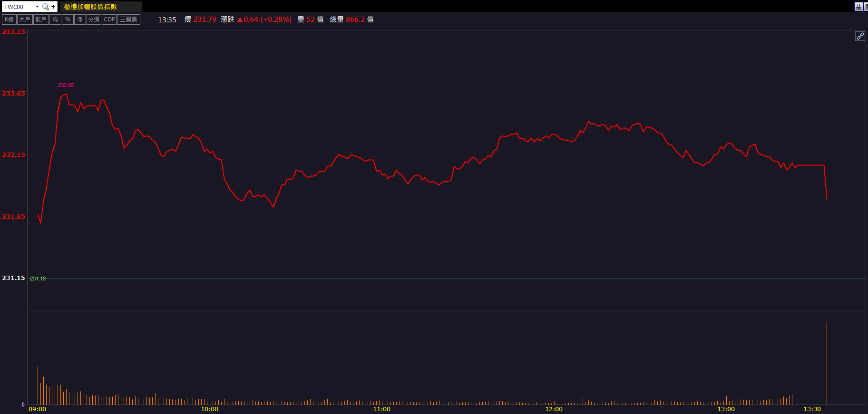
Task: Click the 231.65 price axis label
Action: (x=13, y=217)
